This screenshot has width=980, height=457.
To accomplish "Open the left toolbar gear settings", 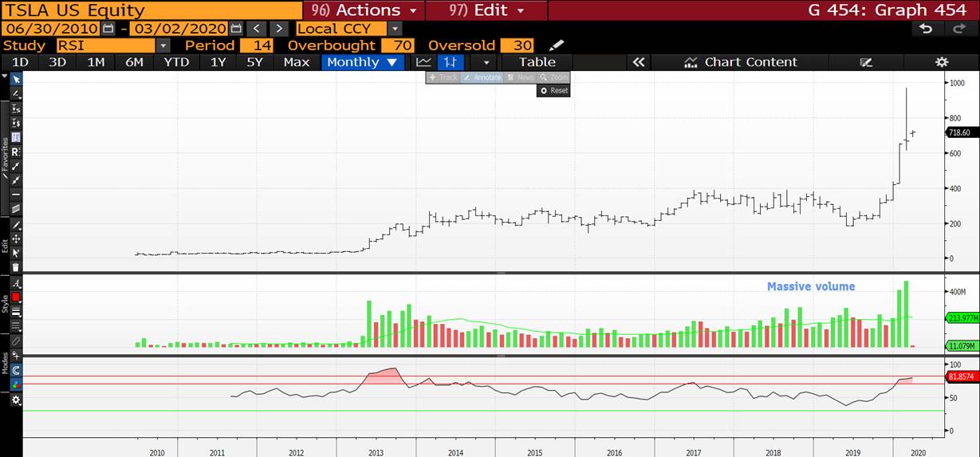I will click(16, 400).
